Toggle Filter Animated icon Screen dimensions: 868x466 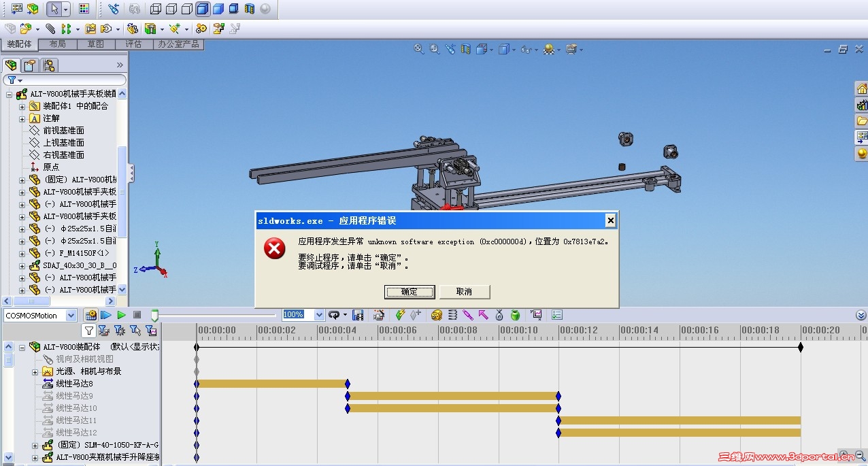[x=103, y=331]
